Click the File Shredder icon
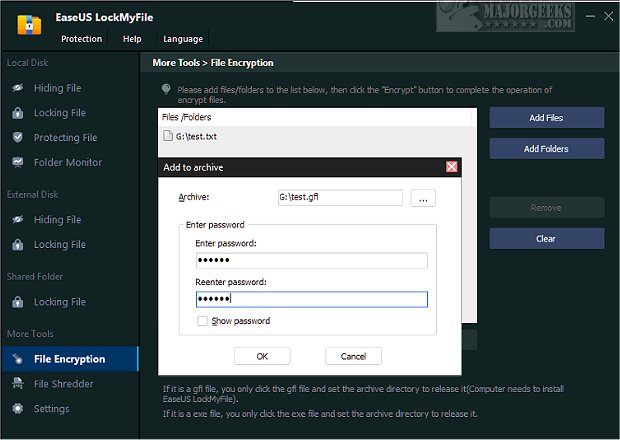This screenshot has height=440, width=620. pos(18,383)
